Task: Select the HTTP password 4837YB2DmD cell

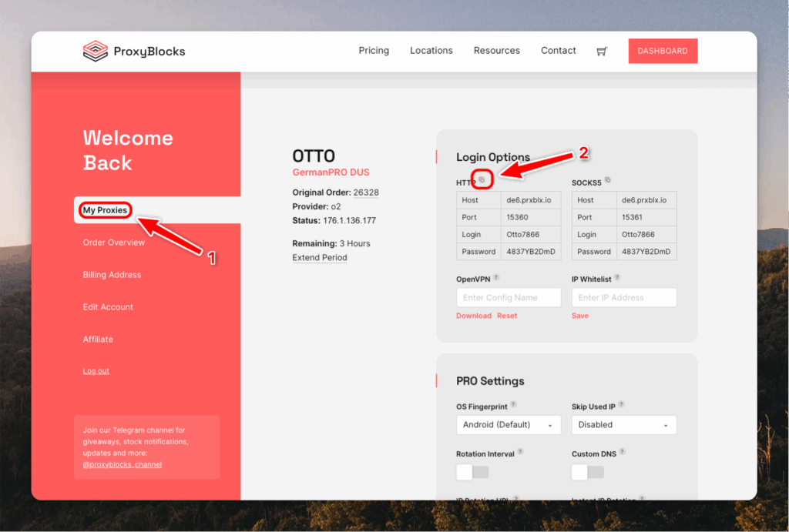Action: point(531,252)
